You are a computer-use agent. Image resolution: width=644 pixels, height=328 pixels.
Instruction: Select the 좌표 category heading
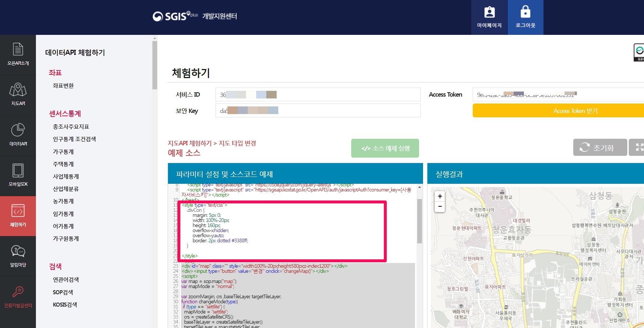[x=55, y=73]
